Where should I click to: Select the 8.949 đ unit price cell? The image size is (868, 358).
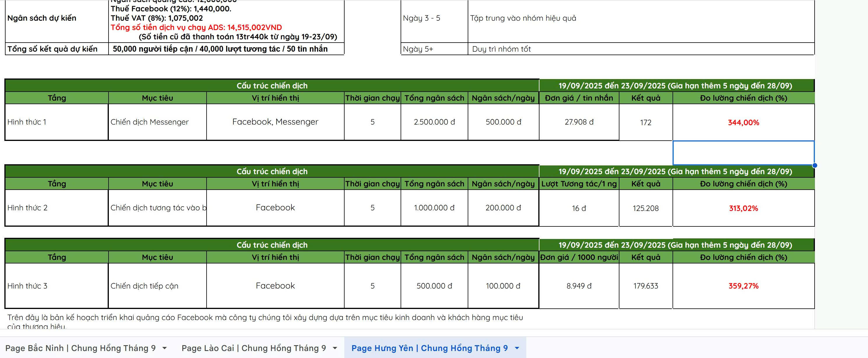pos(579,286)
